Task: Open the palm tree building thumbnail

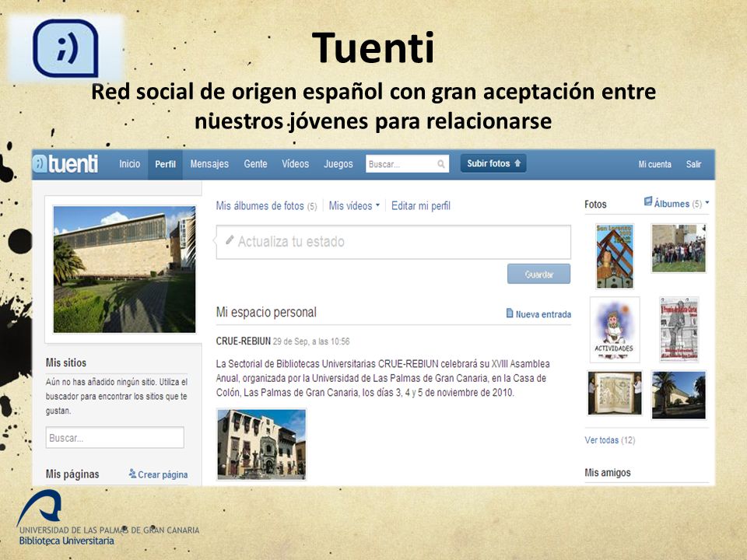Action: coord(679,395)
